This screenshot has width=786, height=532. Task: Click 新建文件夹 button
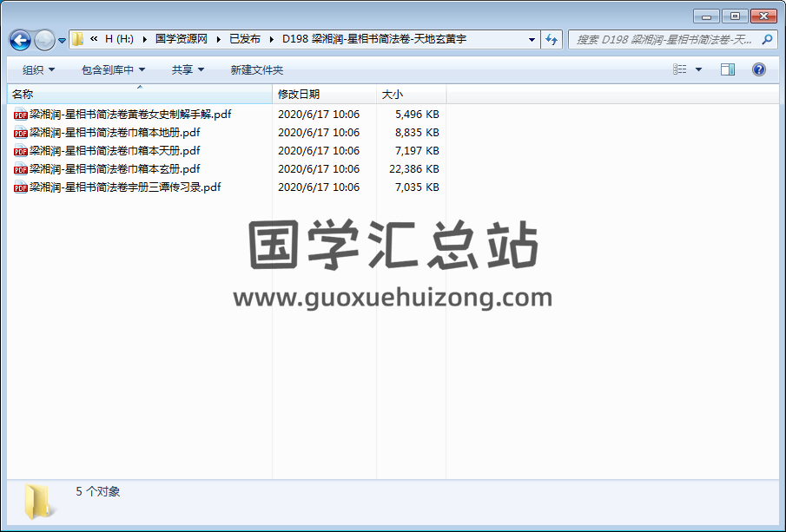[x=257, y=70]
